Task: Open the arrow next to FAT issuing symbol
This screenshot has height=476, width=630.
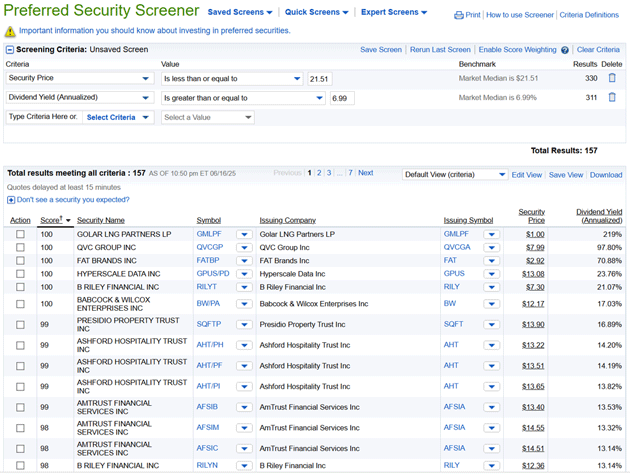Action: tap(492, 261)
